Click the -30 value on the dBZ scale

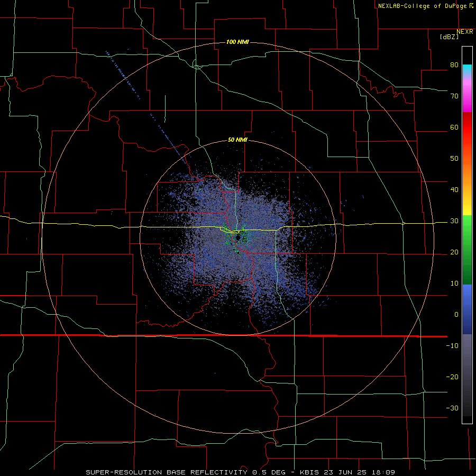pos(452,408)
